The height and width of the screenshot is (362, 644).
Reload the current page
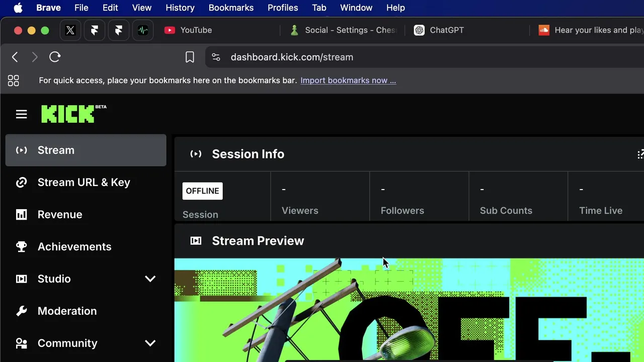click(55, 57)
